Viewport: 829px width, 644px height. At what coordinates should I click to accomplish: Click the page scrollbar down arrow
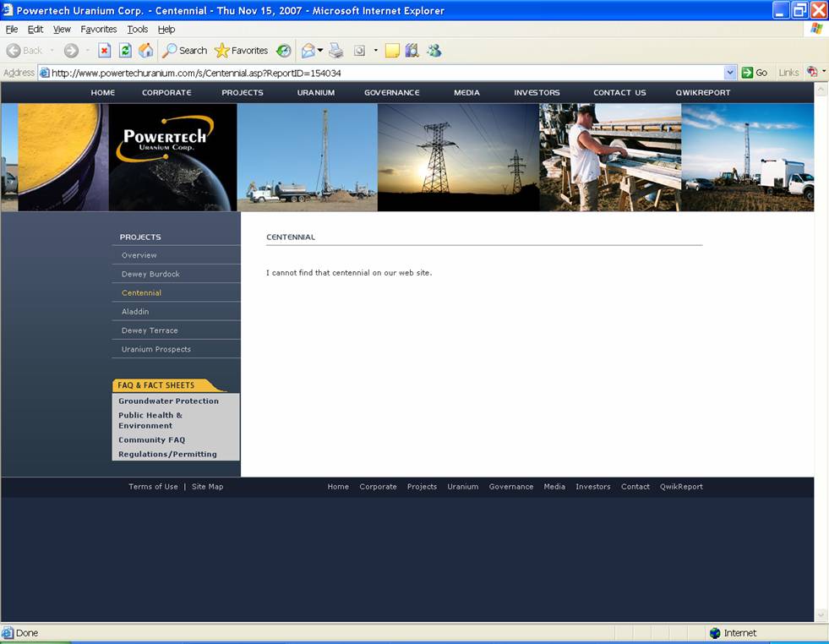(821, 614)
